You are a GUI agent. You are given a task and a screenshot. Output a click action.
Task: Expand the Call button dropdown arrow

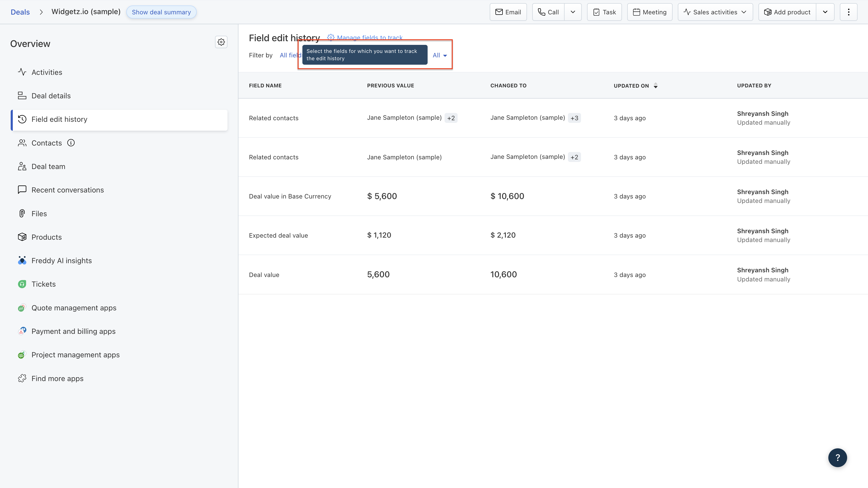[x=573, y=12]
